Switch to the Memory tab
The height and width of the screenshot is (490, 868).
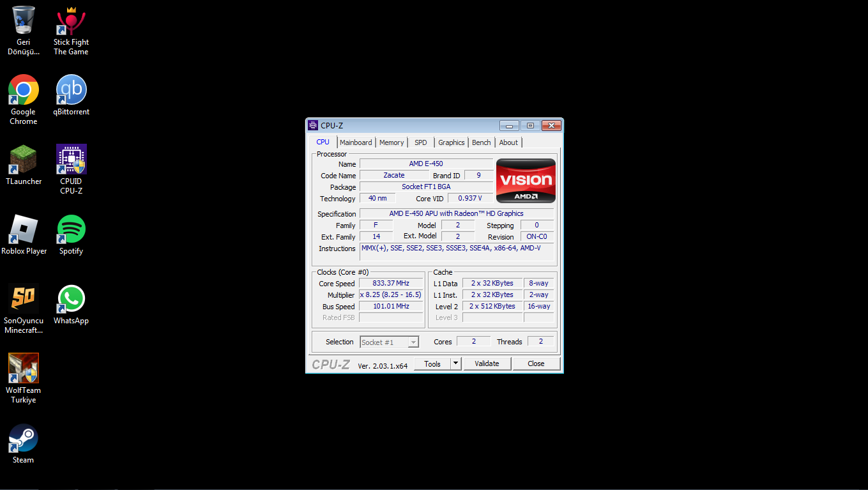pyautogui.click(x=392, y=142)
